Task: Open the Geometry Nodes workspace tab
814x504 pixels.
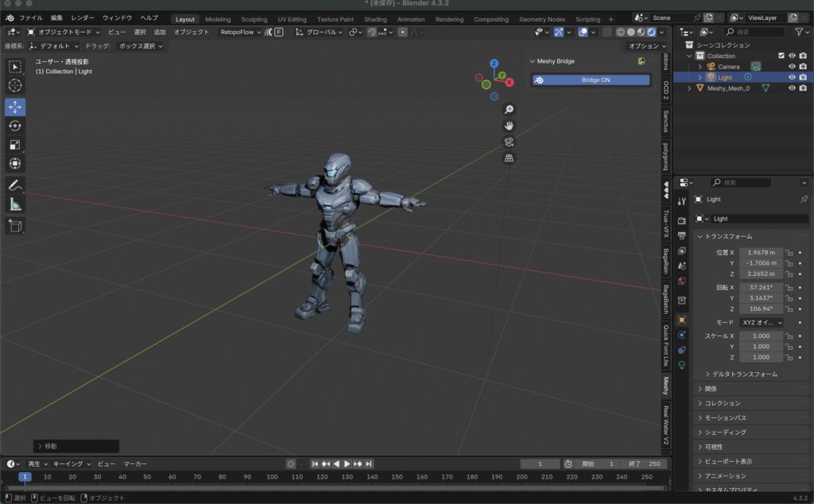Action: pyautogui.click(x=542, y=19)
